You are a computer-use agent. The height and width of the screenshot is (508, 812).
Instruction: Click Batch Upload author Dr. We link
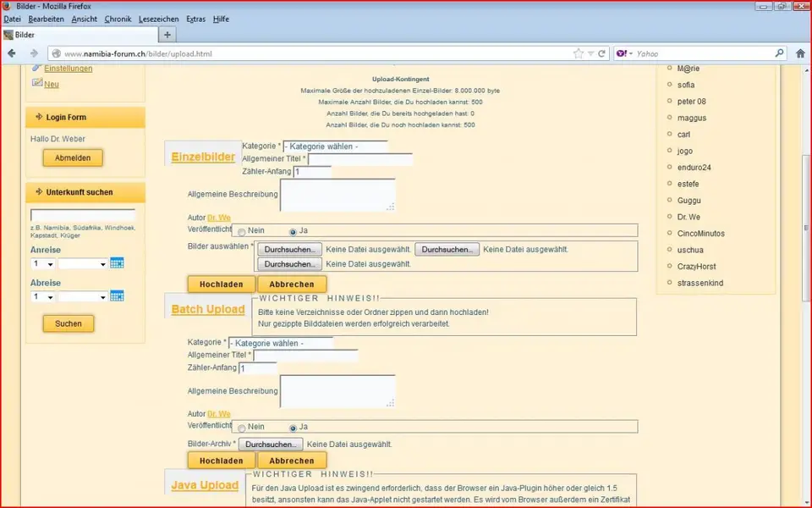[218, 414]
